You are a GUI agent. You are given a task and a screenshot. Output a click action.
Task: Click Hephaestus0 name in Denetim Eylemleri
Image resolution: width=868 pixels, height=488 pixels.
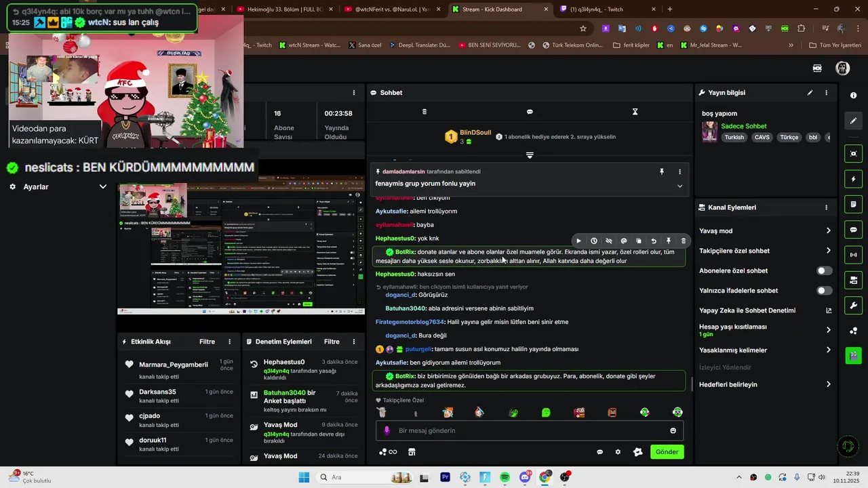(x=284, y=362)
